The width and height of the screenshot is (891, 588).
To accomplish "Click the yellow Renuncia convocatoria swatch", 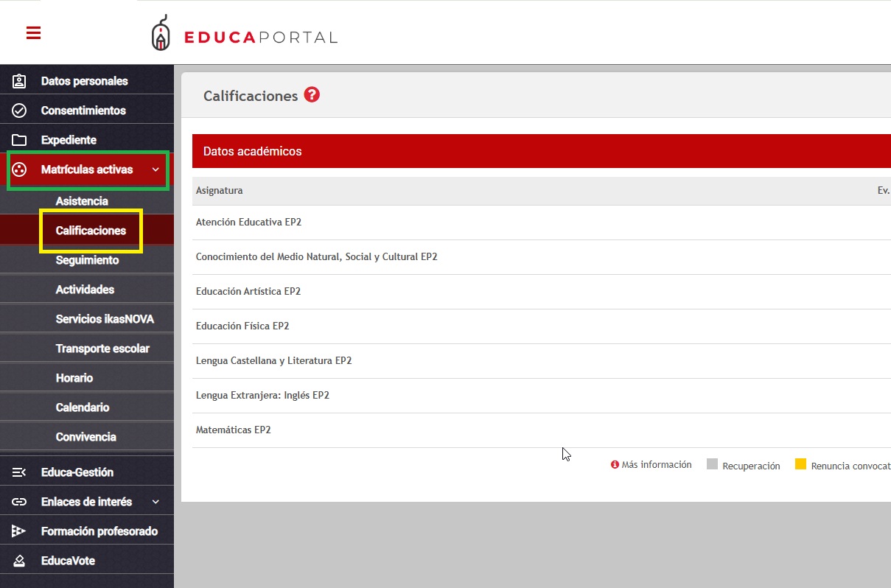I will coord(800,464).
